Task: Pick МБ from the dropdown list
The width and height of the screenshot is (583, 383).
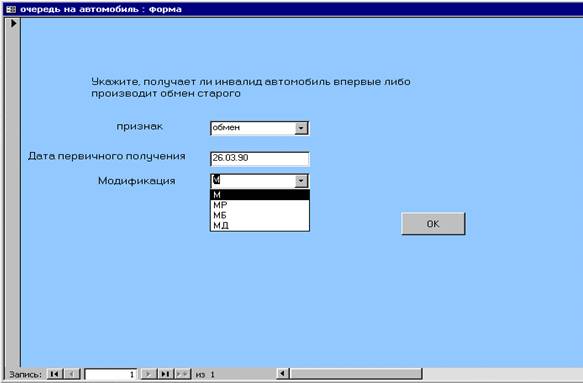Action: click(260, 215)
